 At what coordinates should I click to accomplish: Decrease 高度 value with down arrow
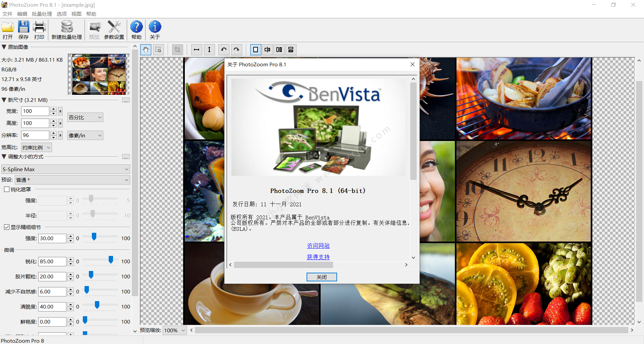(x=53, y=126)
